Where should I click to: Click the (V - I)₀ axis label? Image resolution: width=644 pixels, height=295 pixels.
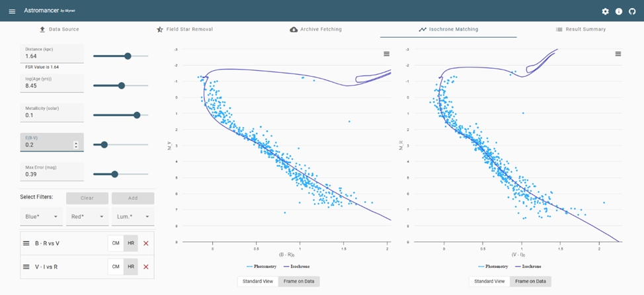(x=518, y=255)
